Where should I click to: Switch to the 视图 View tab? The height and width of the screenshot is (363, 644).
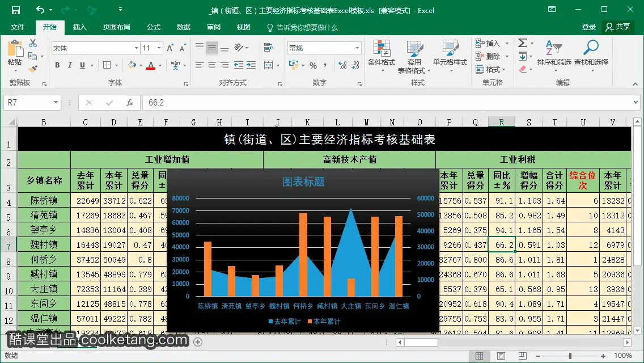[244, 27]
